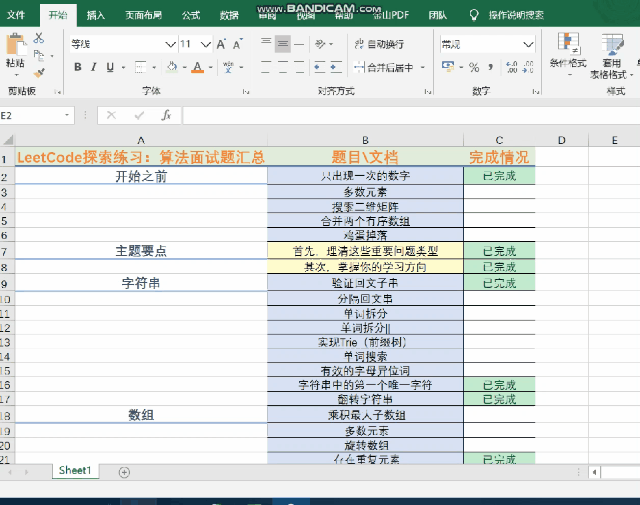Image resolution: width=640 pixels, height=505 pixels.
Task: Open format as table 套用表格格式
Action: click(611, 56)
